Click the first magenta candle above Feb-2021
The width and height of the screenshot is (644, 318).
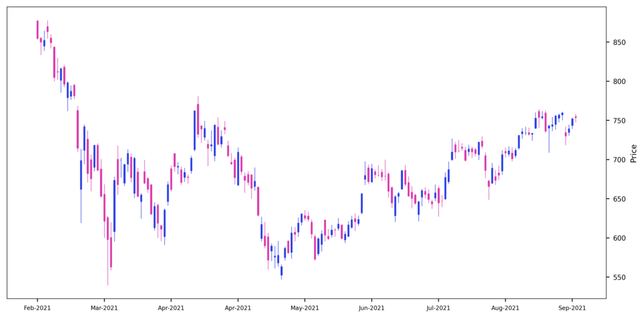[x=37, y=30]
